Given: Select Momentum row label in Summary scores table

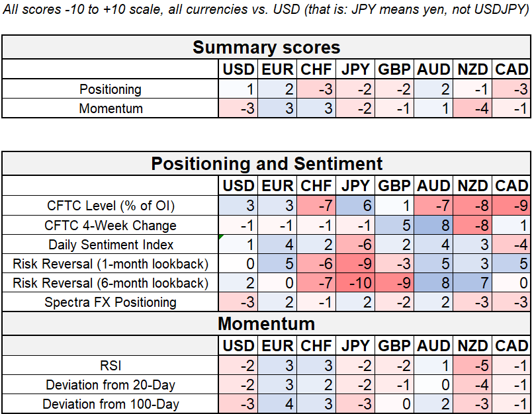Looking at the screenshot, I should [111, 108].
